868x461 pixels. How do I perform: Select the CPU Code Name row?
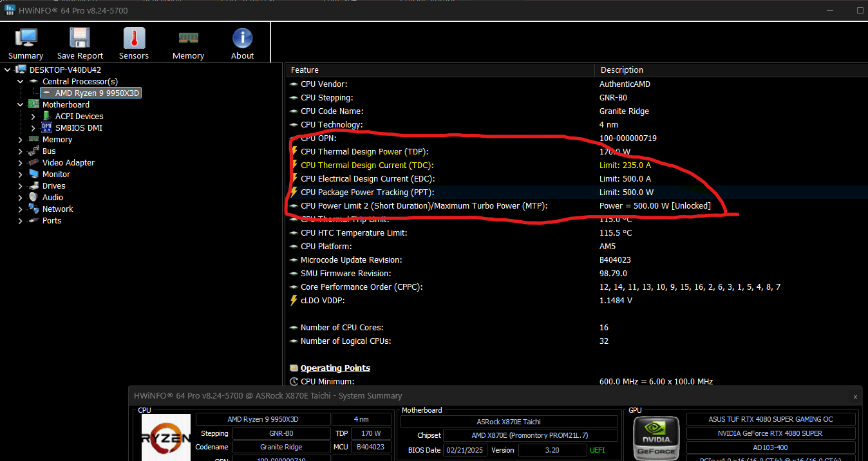click(576, 111)
